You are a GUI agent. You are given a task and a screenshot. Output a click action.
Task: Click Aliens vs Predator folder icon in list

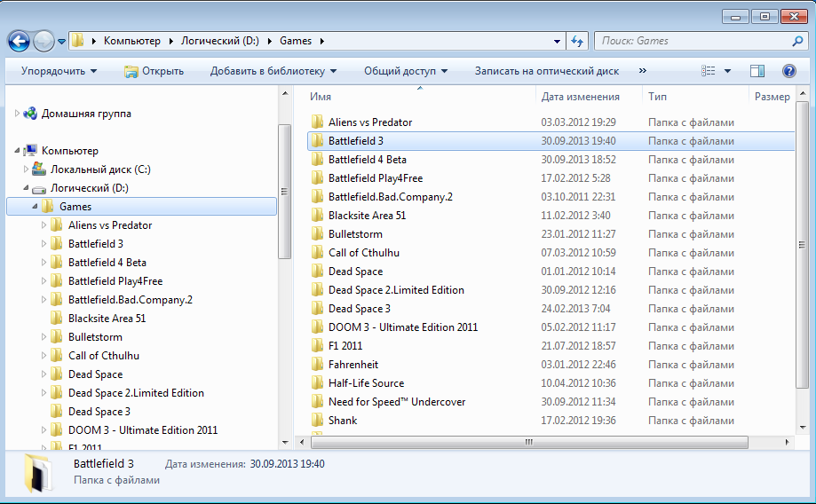(x=318, y=122)
